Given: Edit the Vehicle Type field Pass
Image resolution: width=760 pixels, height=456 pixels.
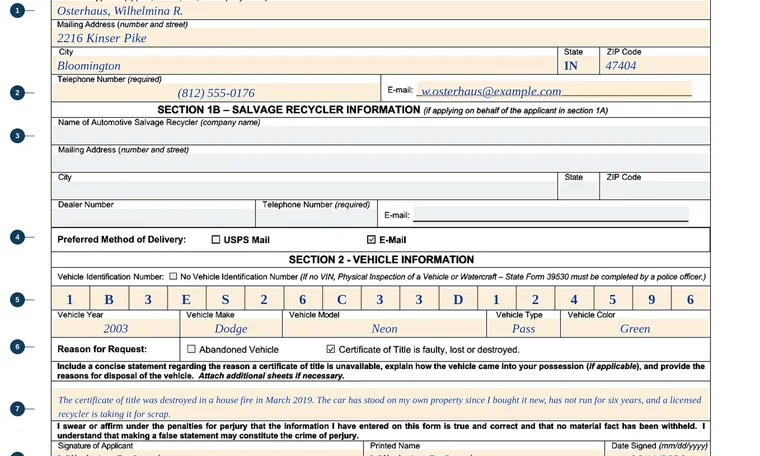Looking at the screenshot, I should point(523,328).
